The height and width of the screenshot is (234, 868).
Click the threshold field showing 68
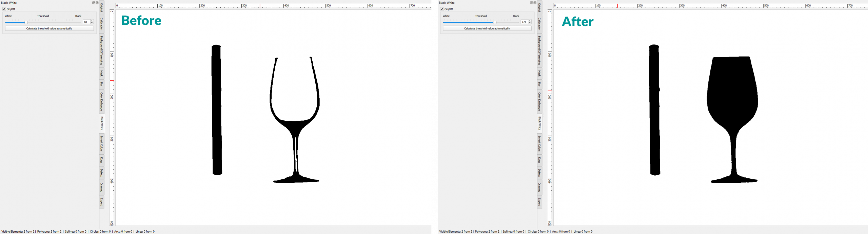click(86, 22)
